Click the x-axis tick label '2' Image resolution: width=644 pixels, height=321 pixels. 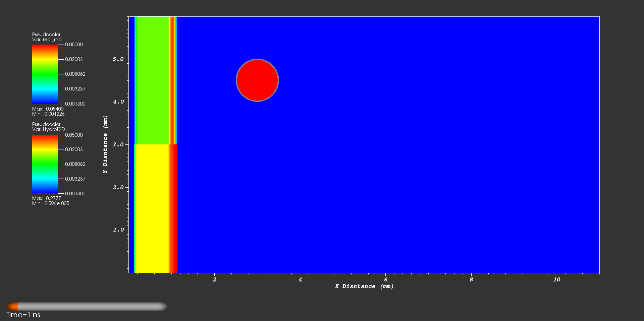click(x=215, y=279)
